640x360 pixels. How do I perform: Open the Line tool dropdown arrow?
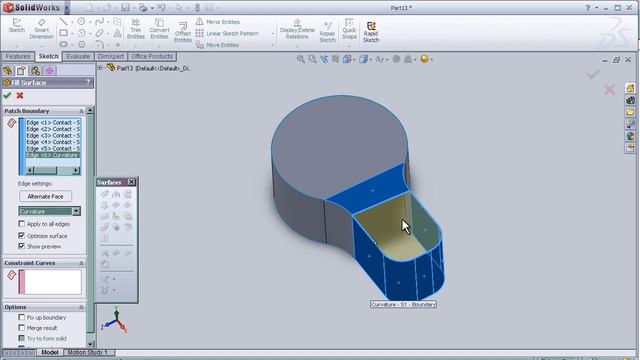71,22
